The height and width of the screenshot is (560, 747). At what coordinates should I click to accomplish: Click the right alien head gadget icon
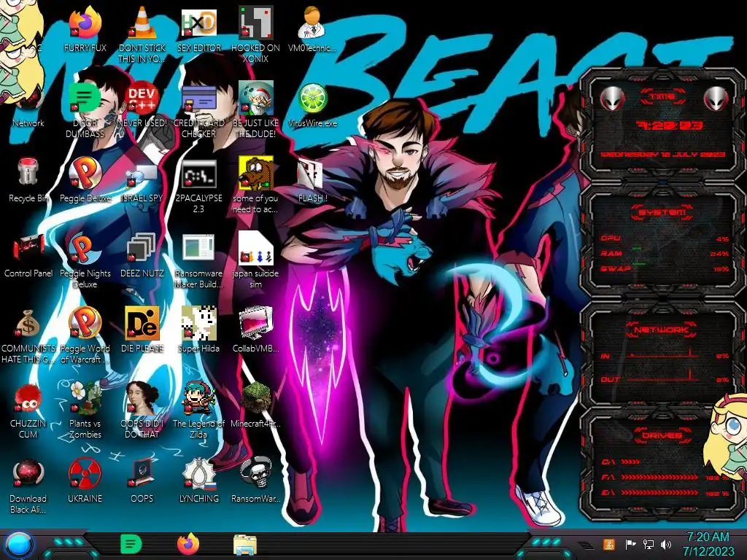tap(716, 98)
